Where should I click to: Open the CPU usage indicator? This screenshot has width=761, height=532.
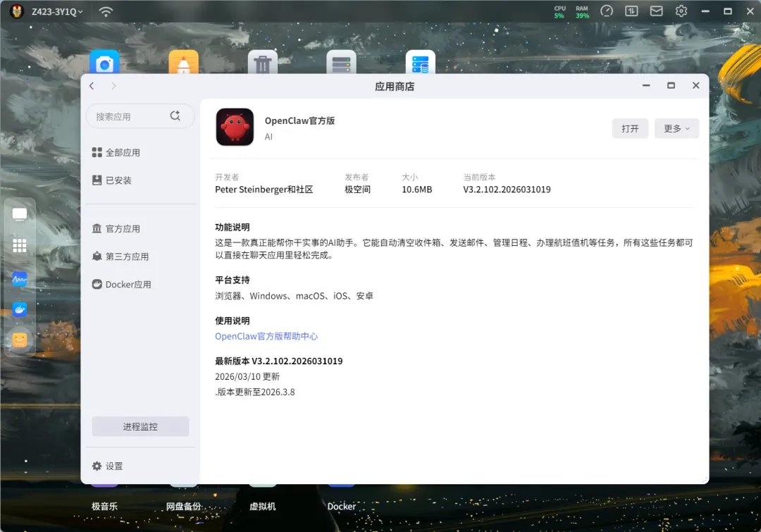pos(559,12)
